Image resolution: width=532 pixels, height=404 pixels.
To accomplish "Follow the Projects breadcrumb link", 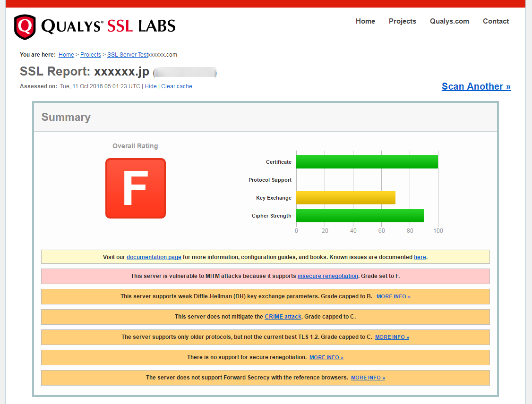I will click(91, 55).
